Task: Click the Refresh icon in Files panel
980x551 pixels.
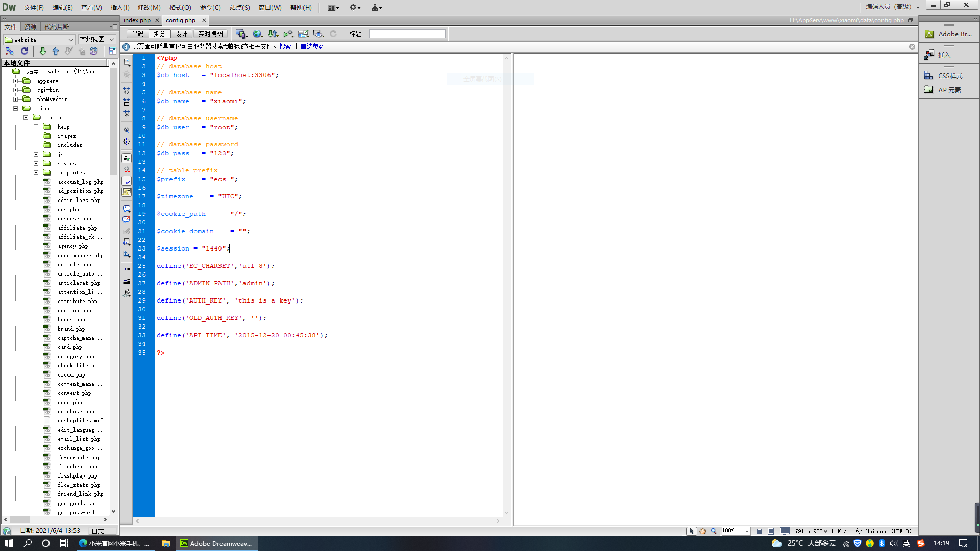Action: tap(24, 51)
